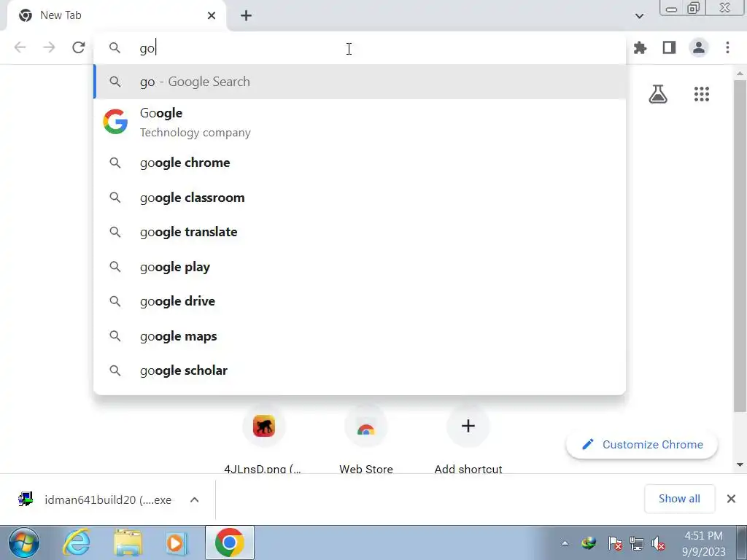
Task: Click the scrollbar up arrow
Action: pyautogui.click(x=740, y=74)
